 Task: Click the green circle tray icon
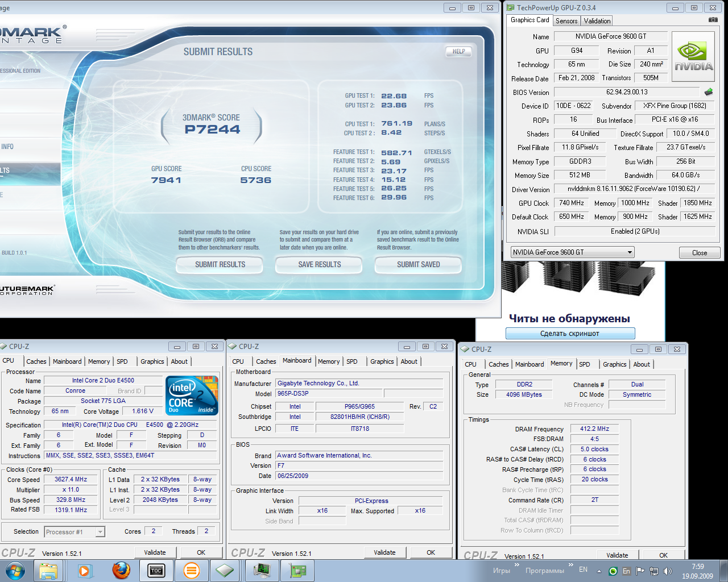pyautogui.click(x=613, y=571)
